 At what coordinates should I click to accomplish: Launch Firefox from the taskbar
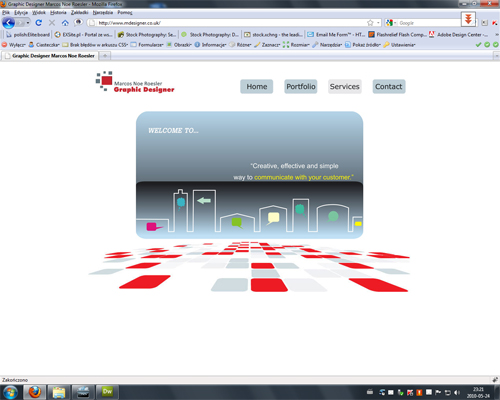pos(34,392)
